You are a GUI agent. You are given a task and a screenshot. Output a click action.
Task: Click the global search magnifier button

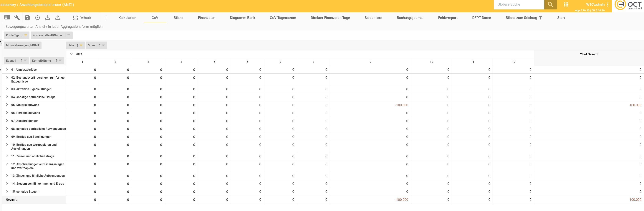(550, 4)
